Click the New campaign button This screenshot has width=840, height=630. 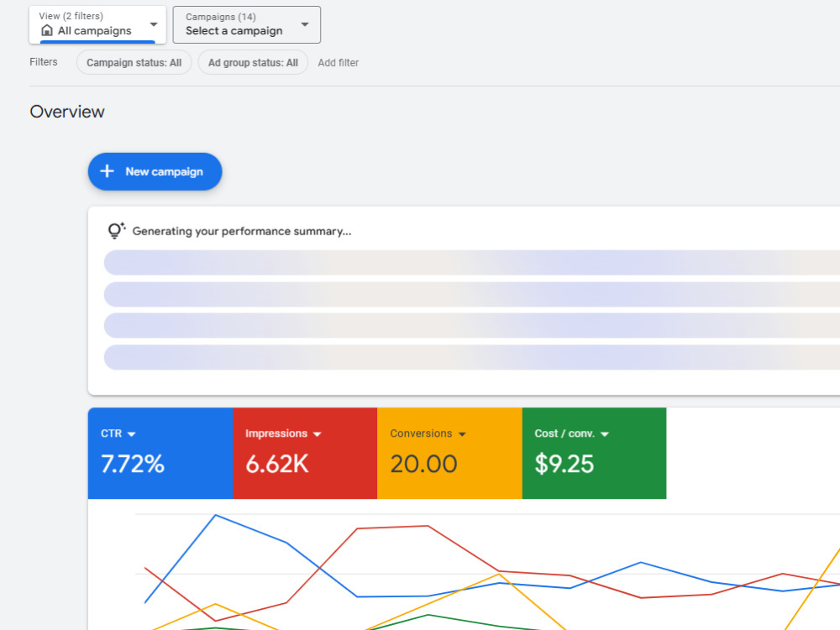click(x=155, y=171)
